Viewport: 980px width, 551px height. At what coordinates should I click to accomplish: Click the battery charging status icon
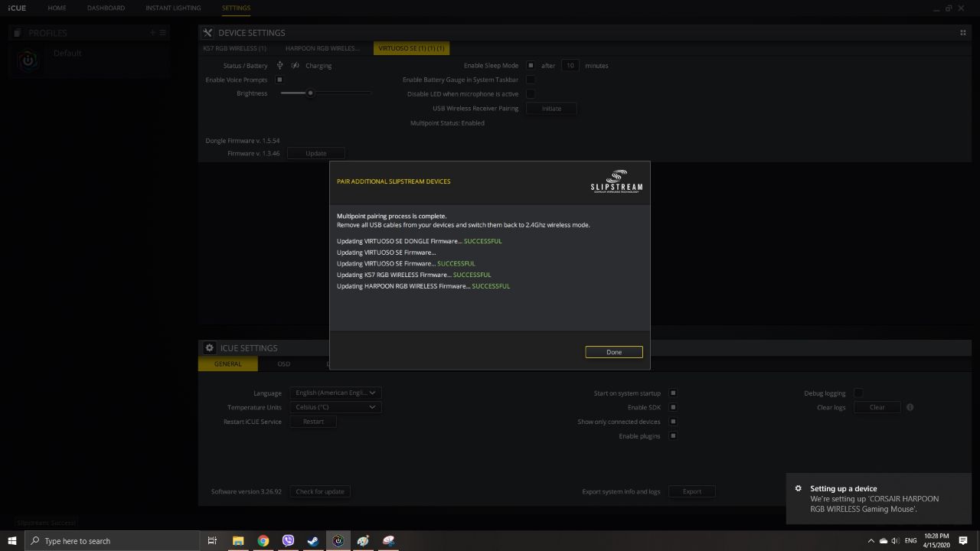click(295, 66)
